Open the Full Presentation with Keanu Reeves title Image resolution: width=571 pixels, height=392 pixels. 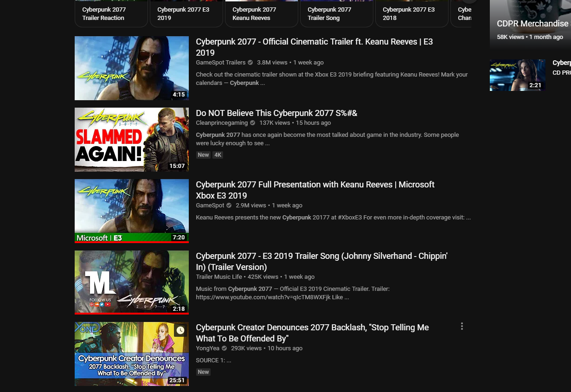tap(315, 190)
